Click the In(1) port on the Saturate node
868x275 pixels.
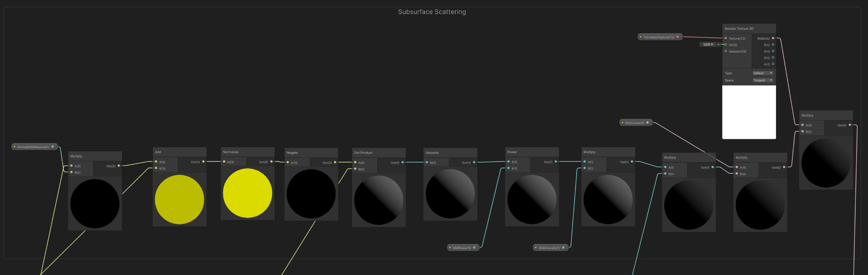pyautogui.click(x=427, y=162)
